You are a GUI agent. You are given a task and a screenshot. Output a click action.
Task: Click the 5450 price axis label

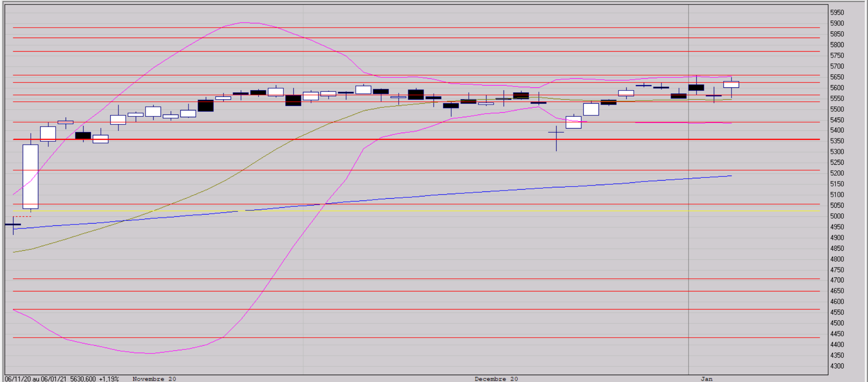click(x=837, y=120)
